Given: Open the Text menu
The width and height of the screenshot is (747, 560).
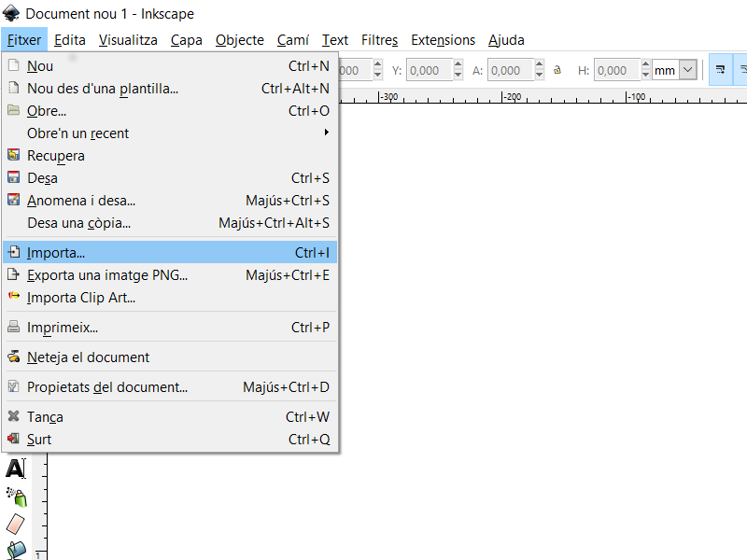Looking at the screenshot, I should coord(335,40).
